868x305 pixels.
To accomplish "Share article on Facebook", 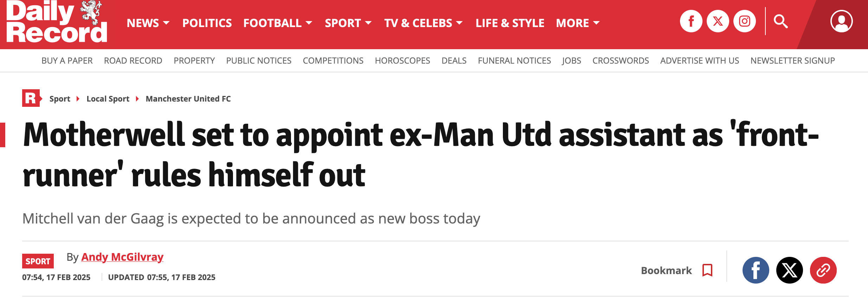I will [756, 270].
